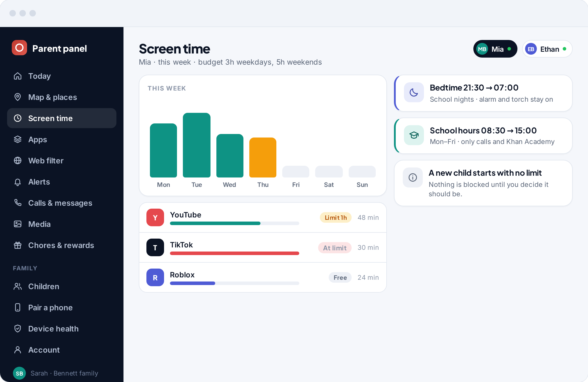Click the YouTube usage progress bar
Image resolution: width=588 pixels, height=382 pixels.
(235, 223)
